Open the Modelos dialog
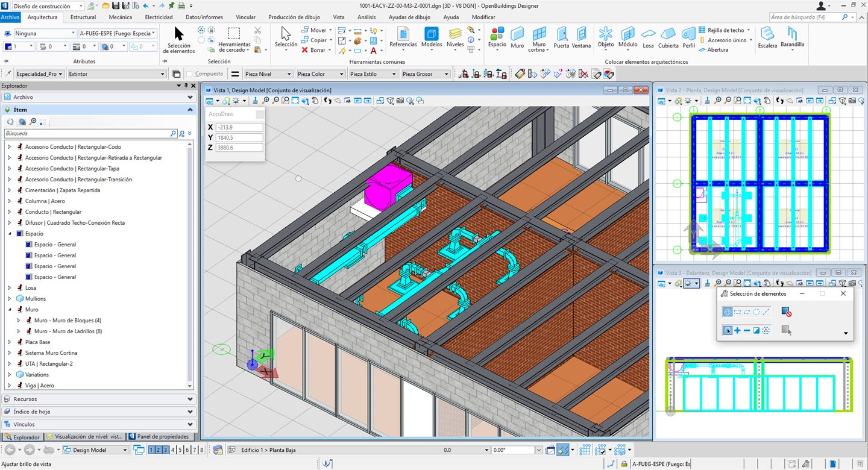The width and height of the screenshot is (868, 470). click(432, 37)
